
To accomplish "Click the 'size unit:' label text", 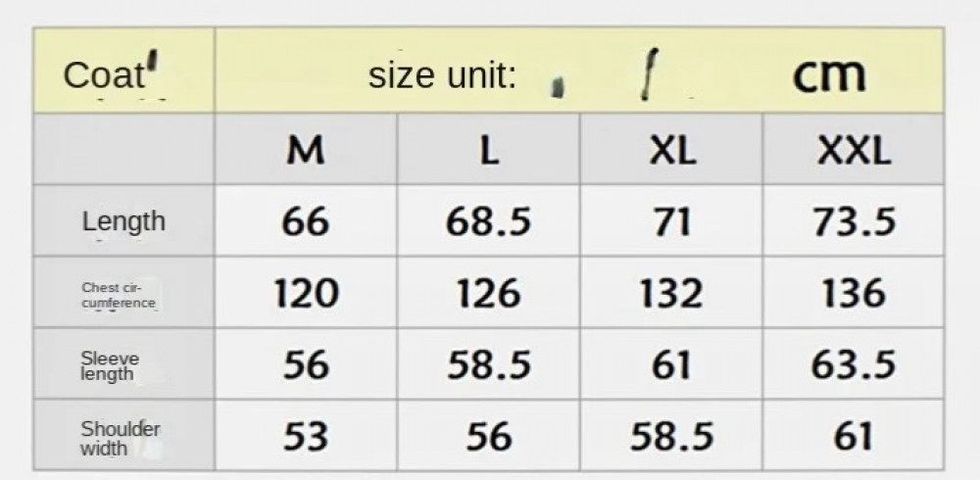I will (442, 75).
